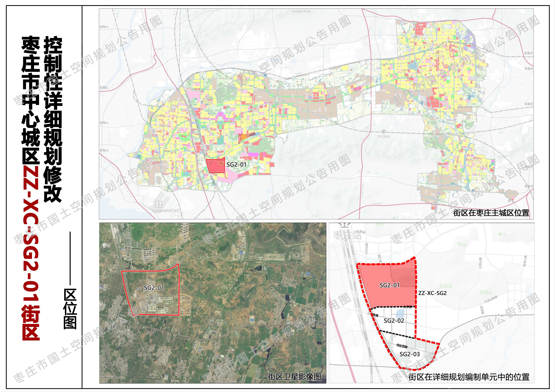The width and height of the screenshot is (555, 392).
Task: Click the 街区在枣庄主城区位置 caption
Action: (x=491, y=213)
